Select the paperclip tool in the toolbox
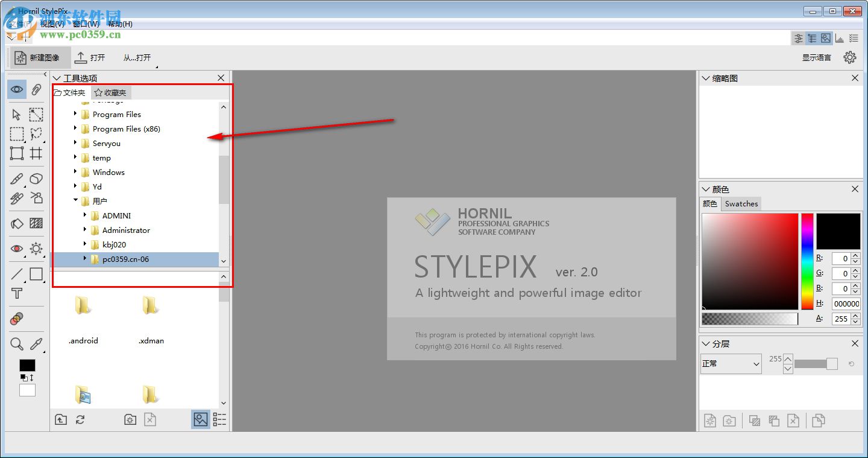This screenshot has height=458, width=868. click(36, 90)
